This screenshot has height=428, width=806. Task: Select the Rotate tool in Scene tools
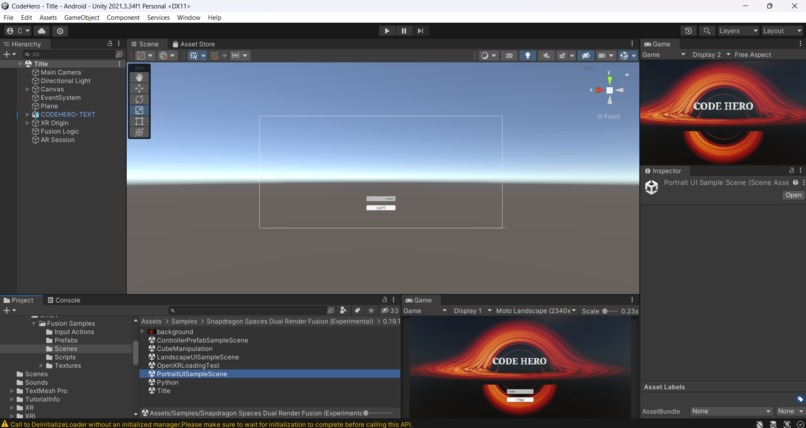click(x=139, y=99)
